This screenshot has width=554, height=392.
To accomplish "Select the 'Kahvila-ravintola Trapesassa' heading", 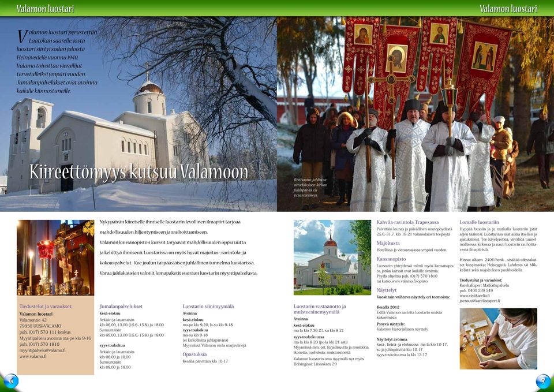I will (408, 222).
